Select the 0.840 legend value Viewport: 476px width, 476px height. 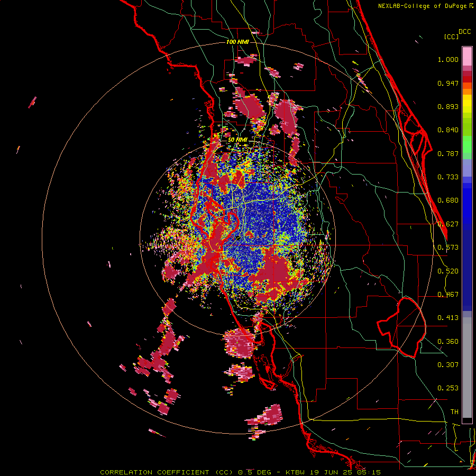click(x=448, y=130)
